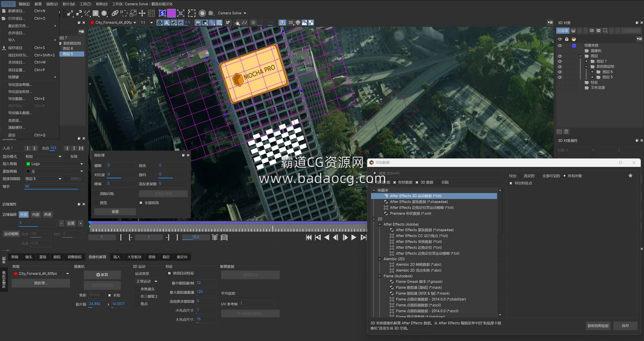The image size is (644, 341).
Task: Toggle 导出特征点 checkbox
Action: (511, 183)
